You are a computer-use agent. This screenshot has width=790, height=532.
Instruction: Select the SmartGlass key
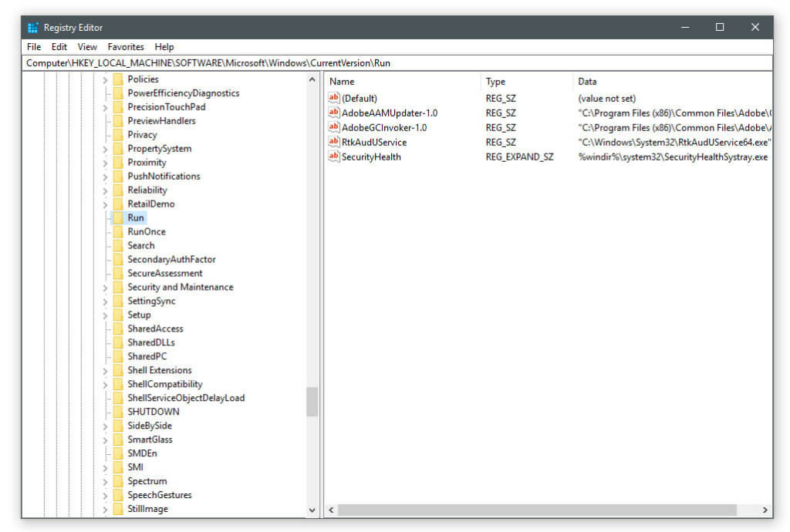click(x=150, y=439)
